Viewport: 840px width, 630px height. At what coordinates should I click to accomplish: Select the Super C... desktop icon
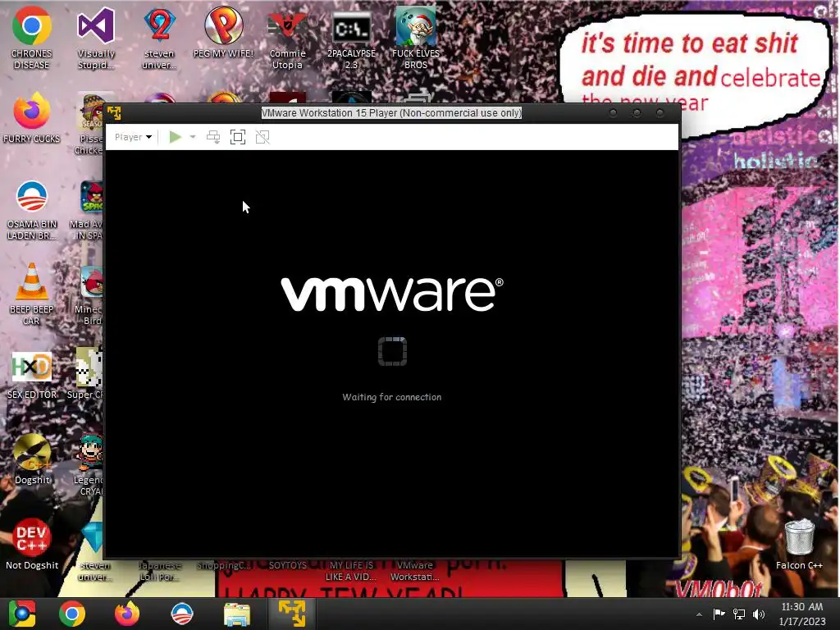pyautogui.click(x=85, y=374)
